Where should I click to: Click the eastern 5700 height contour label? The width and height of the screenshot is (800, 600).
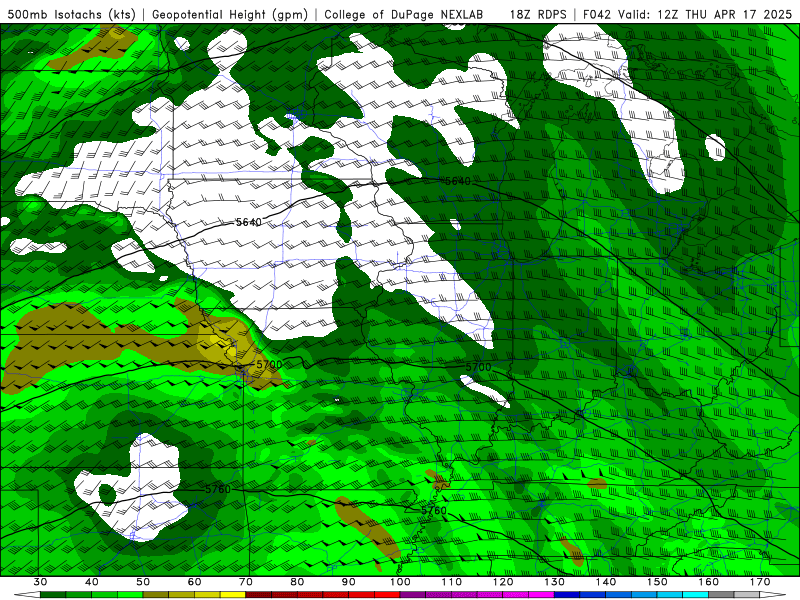pos(478,367)
